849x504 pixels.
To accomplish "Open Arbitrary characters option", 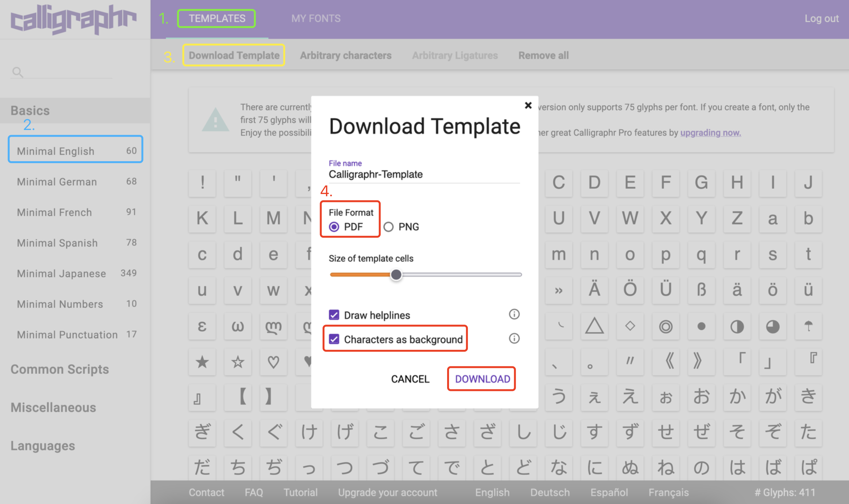I will tap(345, 55).
